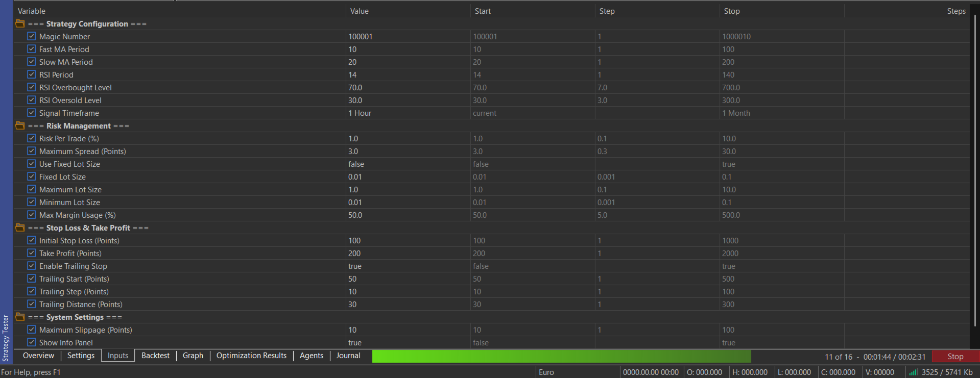Uncheck the Signal Timeframe checkbox

32,113
